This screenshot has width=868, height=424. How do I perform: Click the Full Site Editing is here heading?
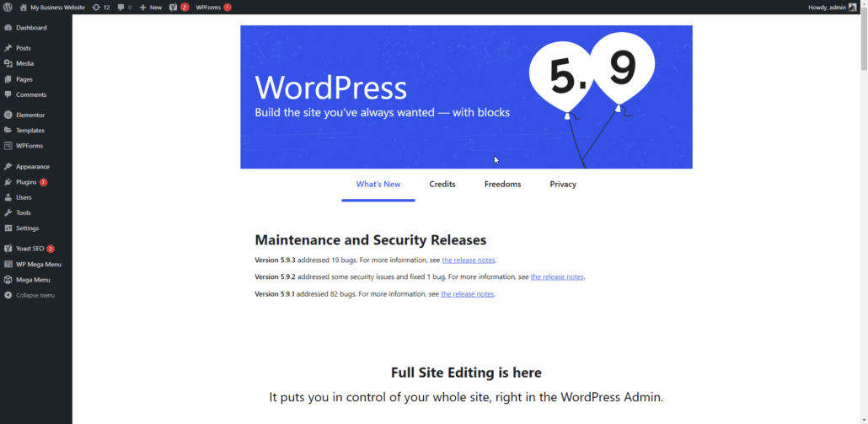click(466, 373)
